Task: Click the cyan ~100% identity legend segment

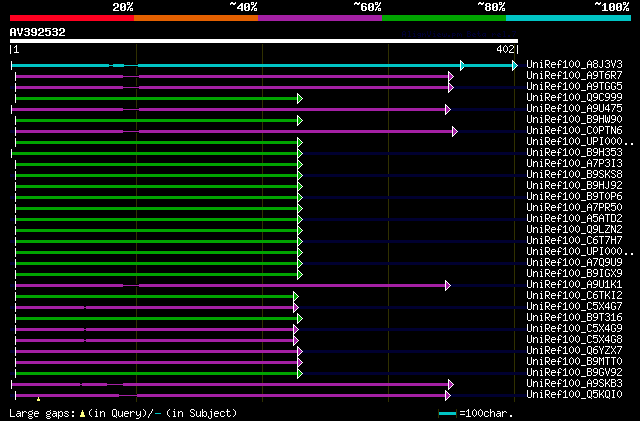Action: pos(569,18)
